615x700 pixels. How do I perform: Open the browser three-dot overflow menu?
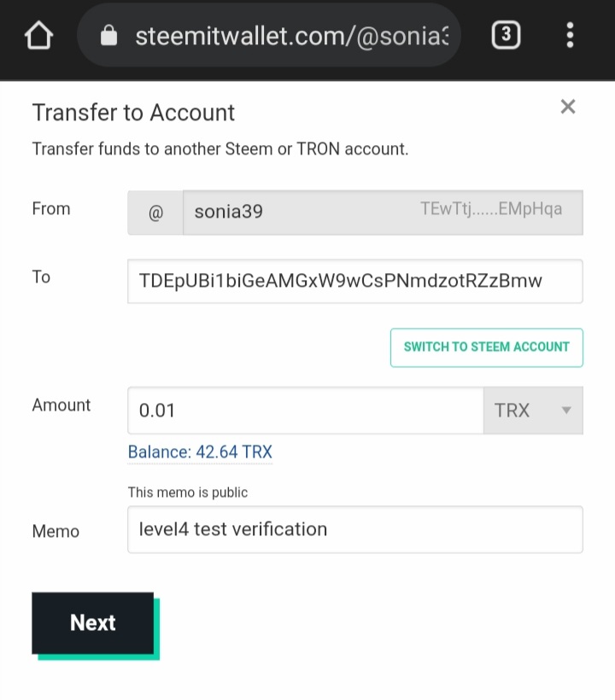coord(570,36)
